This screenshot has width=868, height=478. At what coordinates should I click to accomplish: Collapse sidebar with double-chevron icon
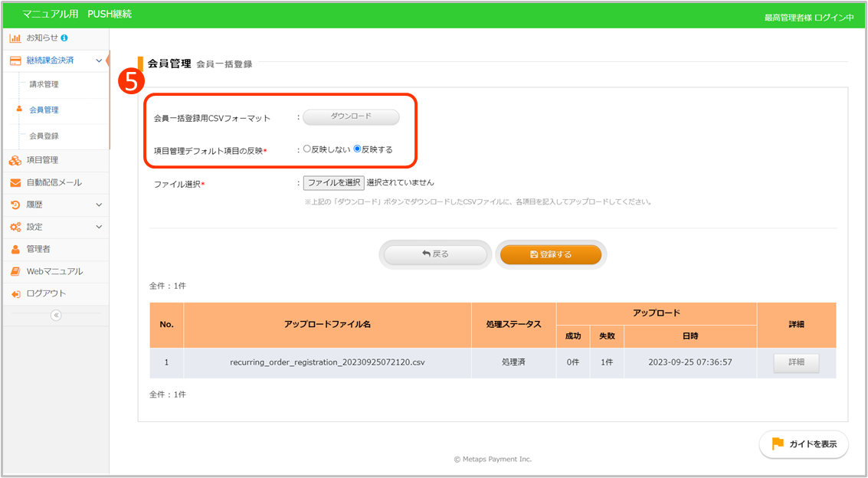[x=56, y=316]
